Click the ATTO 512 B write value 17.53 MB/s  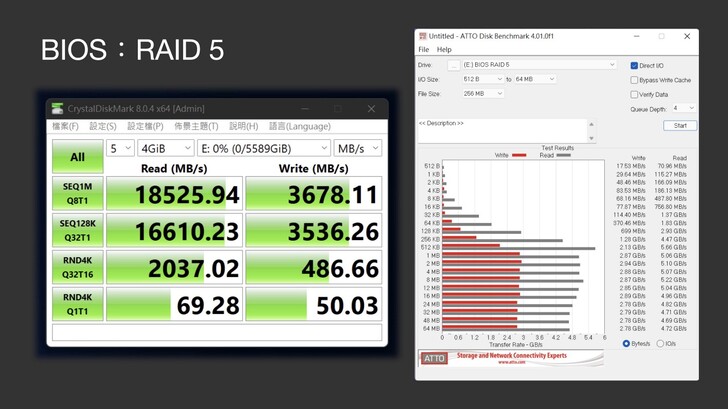tap(631, 166)
